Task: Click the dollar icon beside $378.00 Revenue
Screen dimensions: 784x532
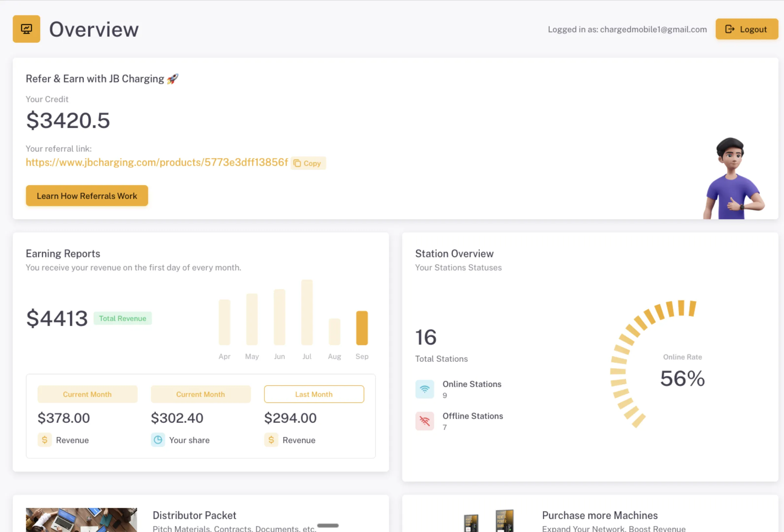Action: 45,440
